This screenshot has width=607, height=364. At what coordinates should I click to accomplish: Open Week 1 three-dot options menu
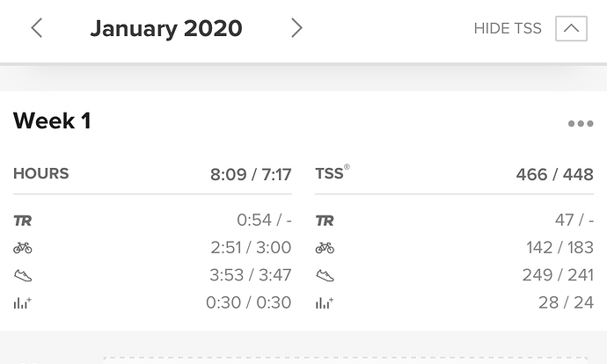tap(581, 124)
